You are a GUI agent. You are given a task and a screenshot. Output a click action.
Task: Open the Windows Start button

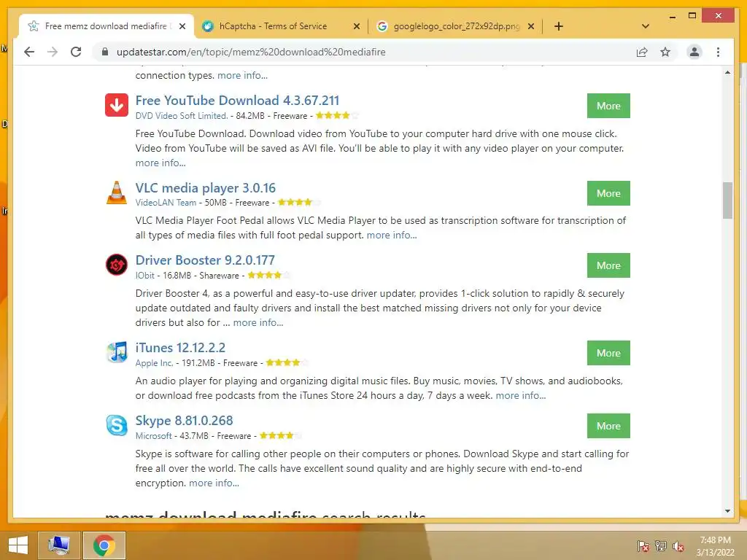click(x=18, y=545)
